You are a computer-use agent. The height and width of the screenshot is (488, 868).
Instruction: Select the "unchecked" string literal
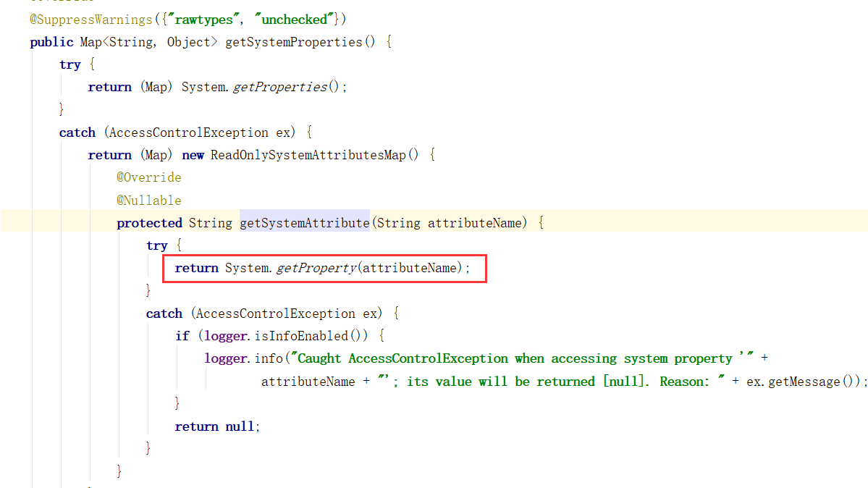pyautogui.click(x=294, y=20)
